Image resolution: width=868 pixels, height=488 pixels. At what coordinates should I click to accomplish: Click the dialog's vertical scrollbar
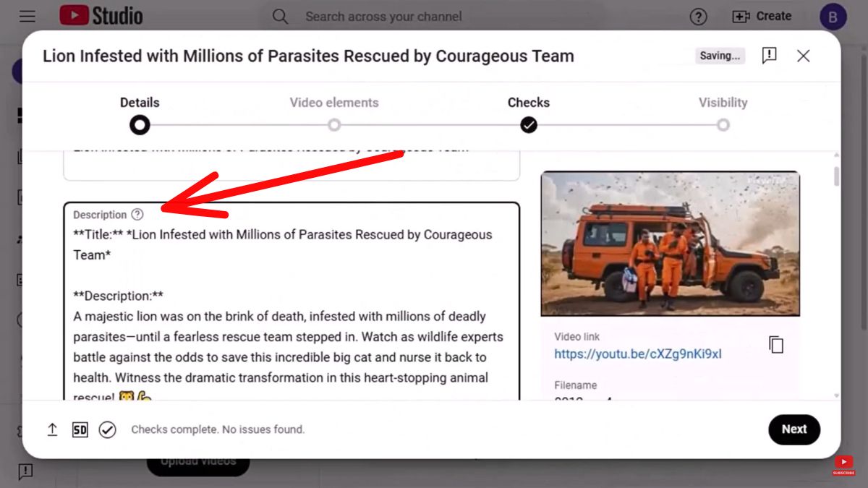pyautogui.click(x=837, y=176)
